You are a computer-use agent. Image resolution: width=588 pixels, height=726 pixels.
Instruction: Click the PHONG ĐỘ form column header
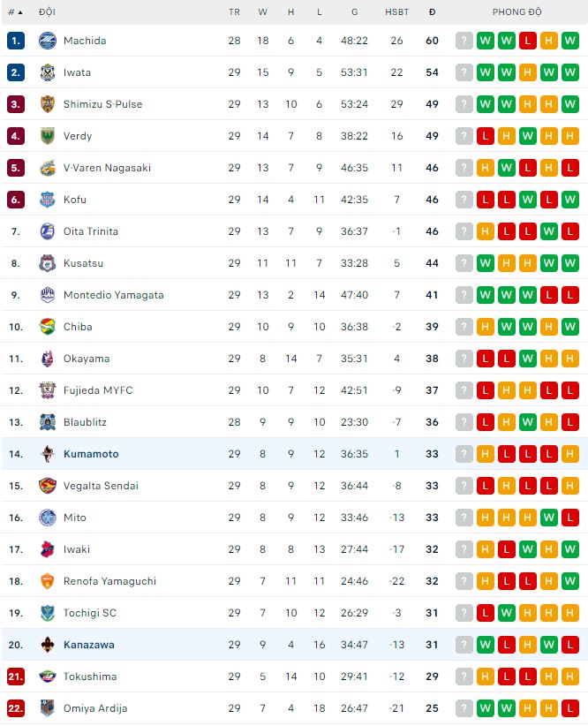[x=517, y=12]
